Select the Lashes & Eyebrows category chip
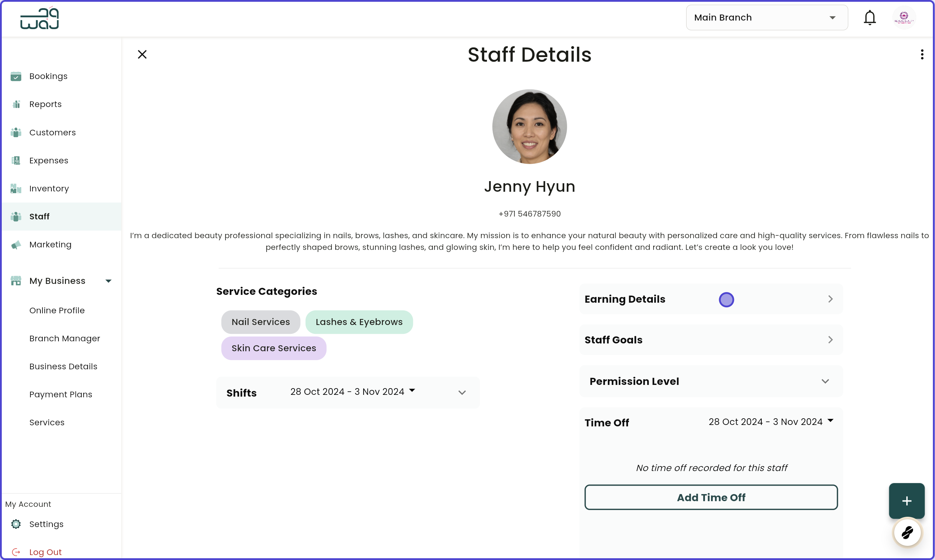935x560 pixels. pyautogui.click(x=359, y=322)
